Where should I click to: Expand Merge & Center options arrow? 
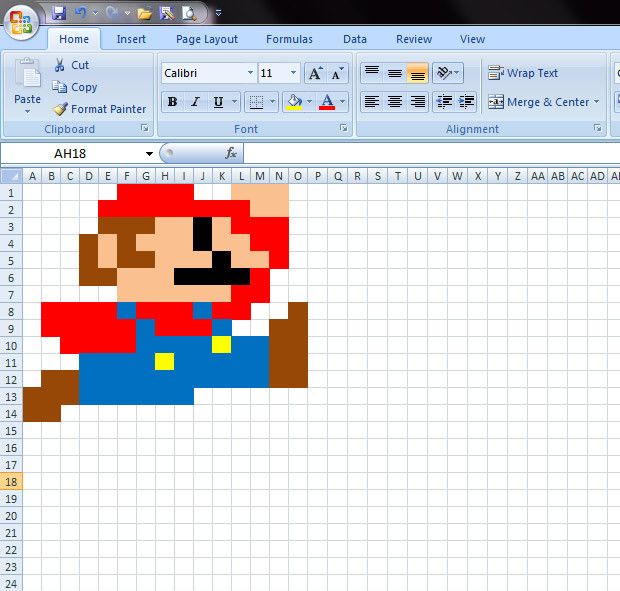pos(596,102)
